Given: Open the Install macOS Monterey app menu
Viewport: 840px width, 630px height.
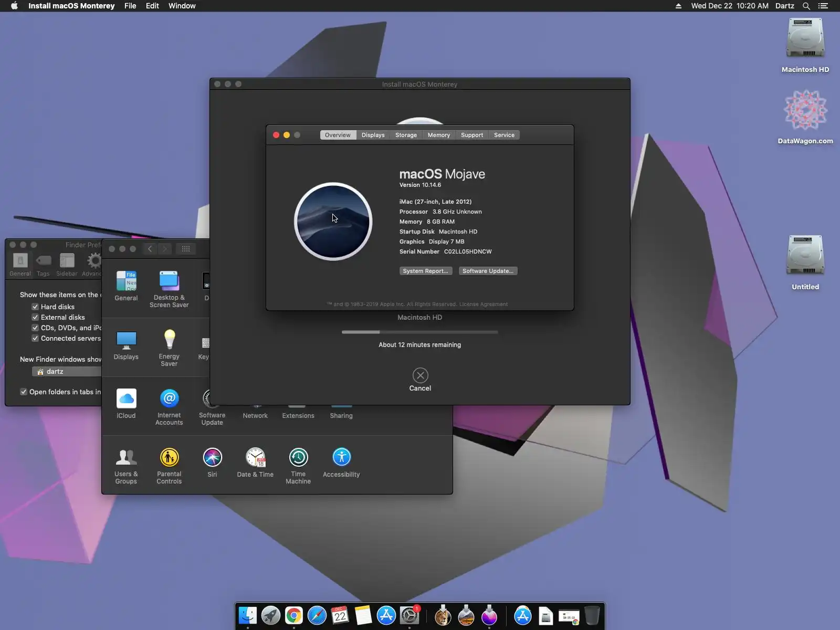Looking at the screenshot, I should coord(71,6).
